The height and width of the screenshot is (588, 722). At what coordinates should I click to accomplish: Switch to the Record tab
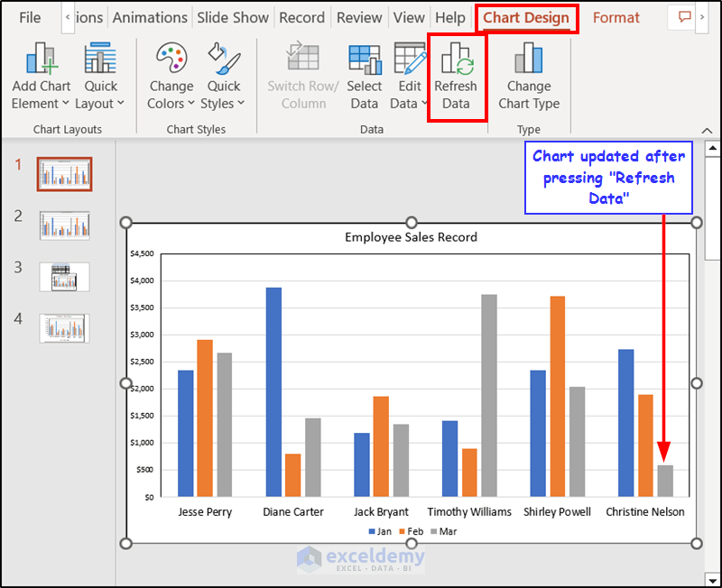point(302,17)
